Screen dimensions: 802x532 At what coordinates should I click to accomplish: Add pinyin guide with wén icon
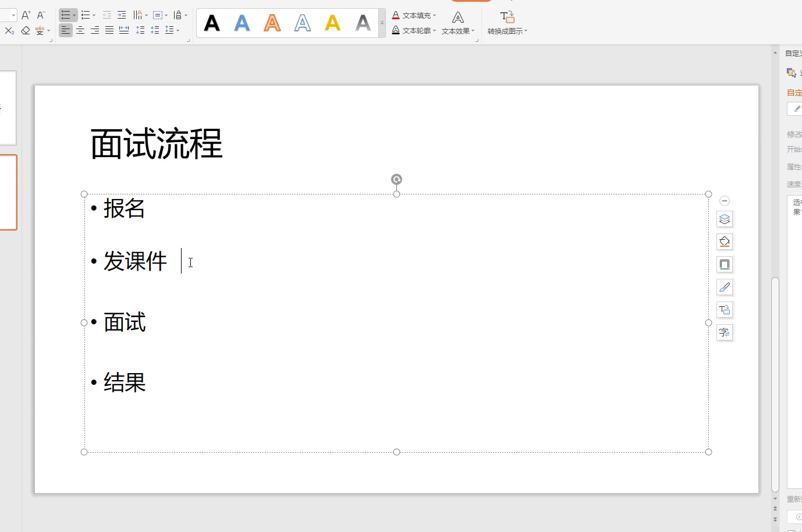pos(40,31)
